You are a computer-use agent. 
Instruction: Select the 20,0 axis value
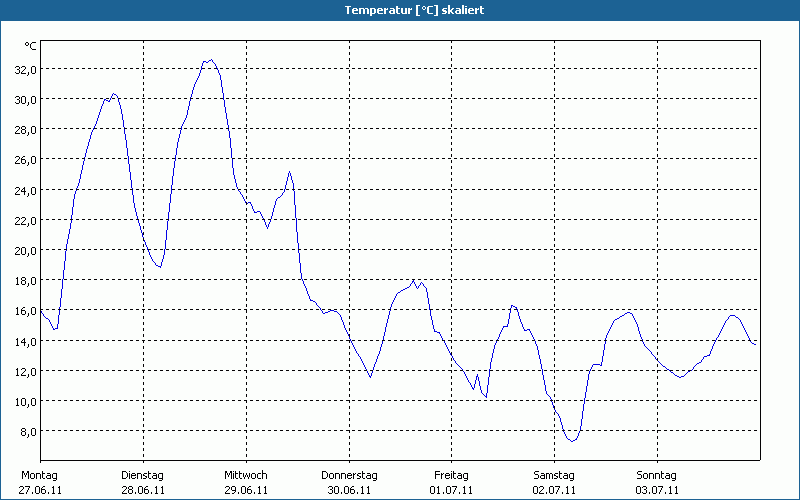click(26, 251)
